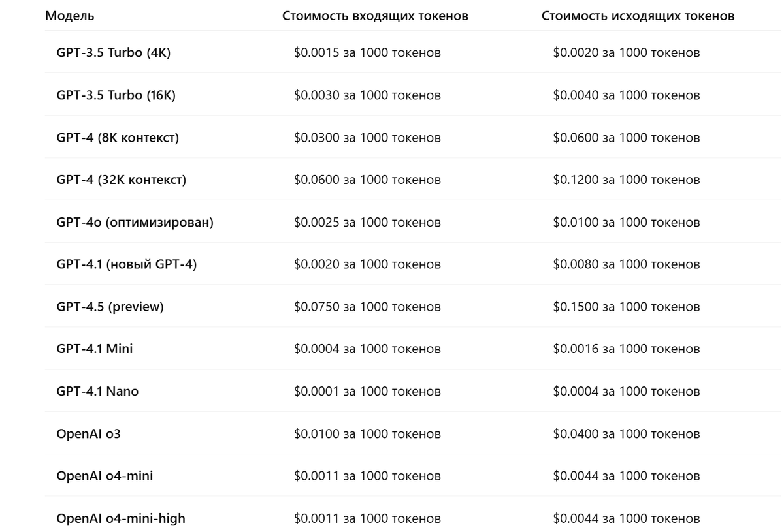Select the 'OpenAI o4-mini-high' model cell
This screenshot has width=784, height=532.
[121, 518]
